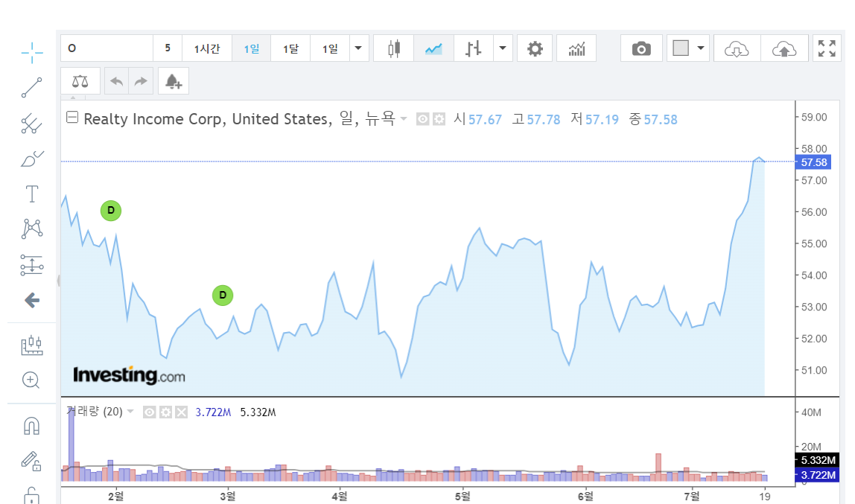Open volume indicator settings gear

[x=166, y=412]
